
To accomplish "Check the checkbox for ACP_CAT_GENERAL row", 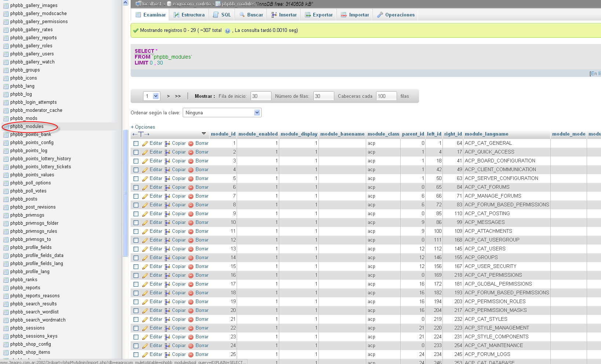I will [x=136, y=144].
